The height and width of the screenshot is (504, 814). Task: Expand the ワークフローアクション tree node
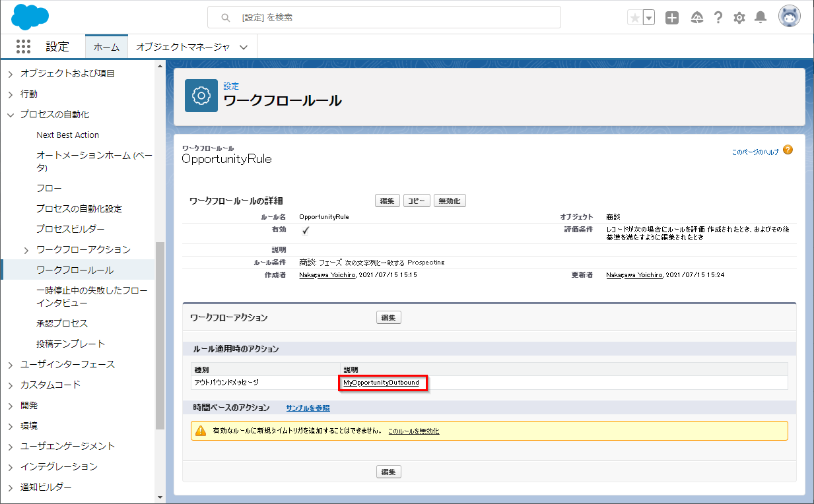click(x=26, y=250)
